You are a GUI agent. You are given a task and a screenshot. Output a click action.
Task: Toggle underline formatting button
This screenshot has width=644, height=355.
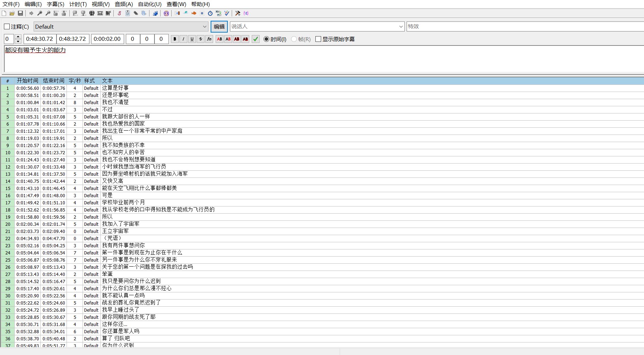click(x=192, y=39)
